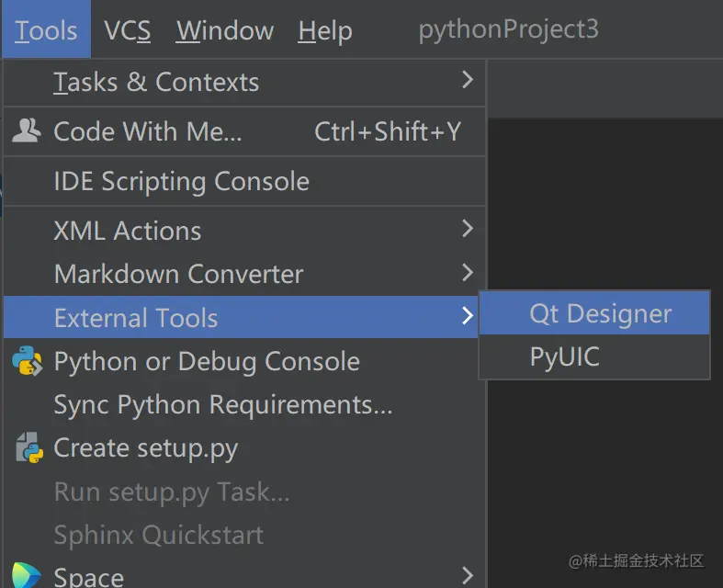The height and width of the screenshot is (588, 723).
Task: Choose Python or Debug Console entry
Action: click(207, 361)
